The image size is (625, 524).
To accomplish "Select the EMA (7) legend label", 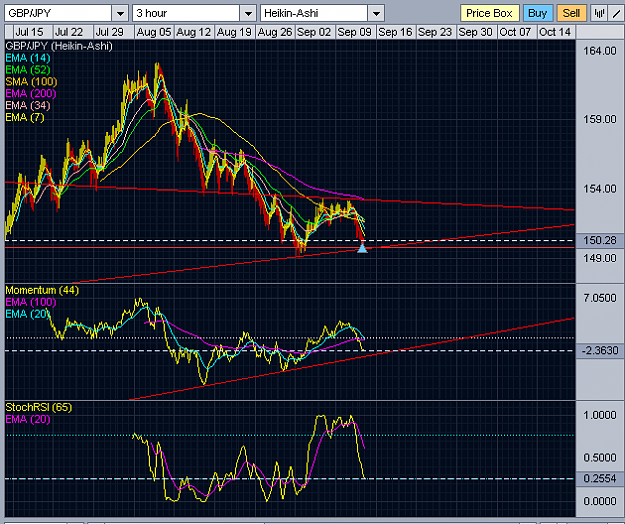I will pos(25,118).
